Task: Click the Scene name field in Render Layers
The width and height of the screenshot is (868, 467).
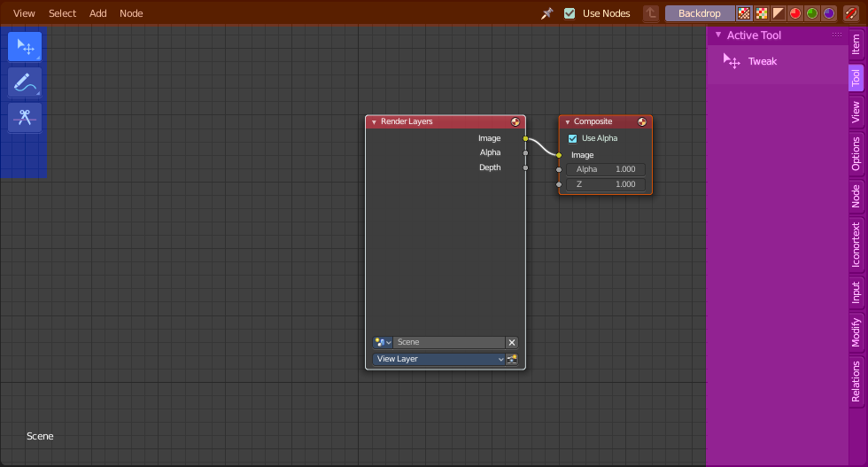Action: 449,342
